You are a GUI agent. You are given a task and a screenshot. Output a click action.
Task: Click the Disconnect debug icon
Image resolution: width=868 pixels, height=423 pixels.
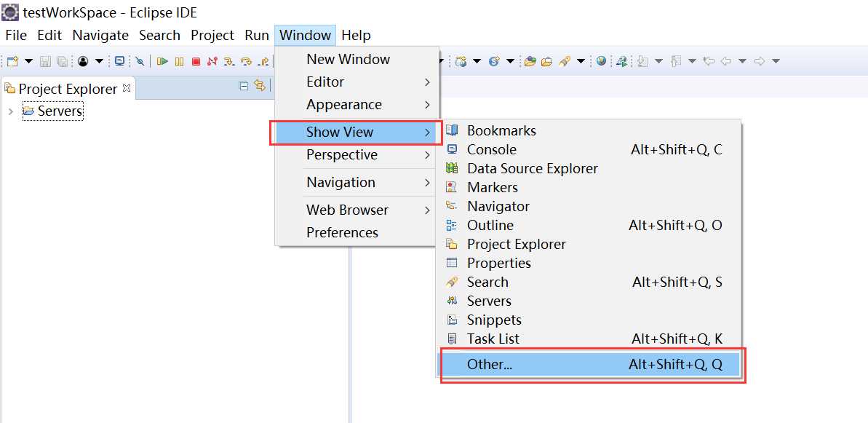pyautogui.click(x=212, y=61)
